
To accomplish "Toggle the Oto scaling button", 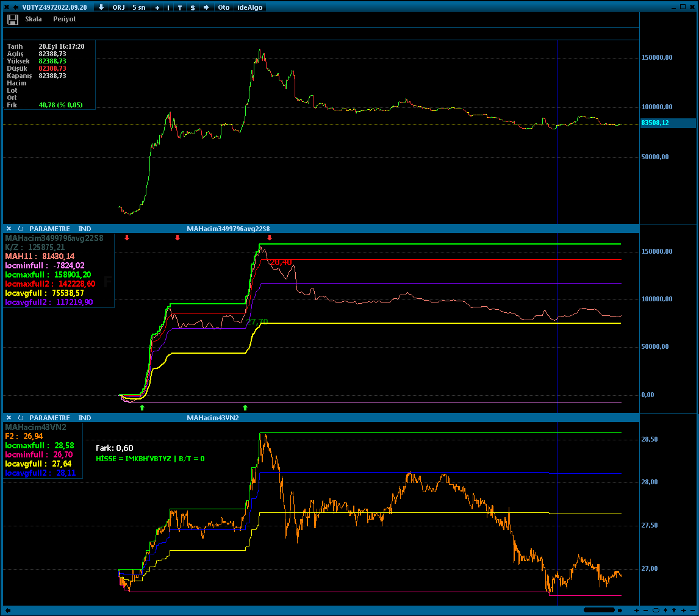I will 224,7.
